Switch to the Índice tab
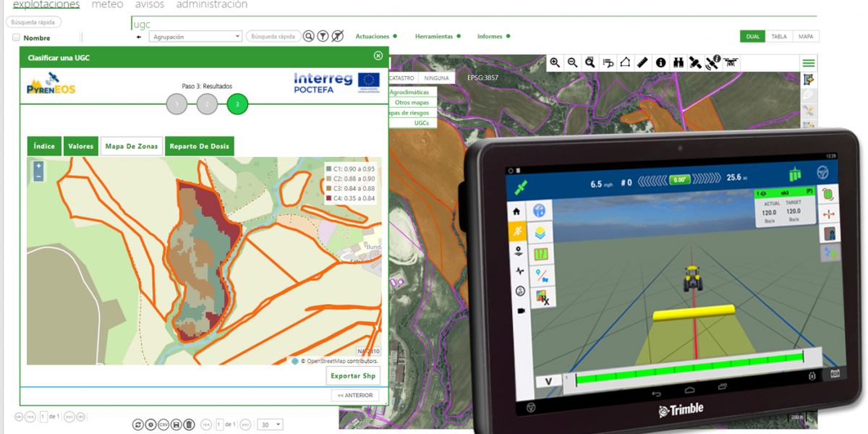The width and height of the screenshot is (868, 434). click(44, 146)
